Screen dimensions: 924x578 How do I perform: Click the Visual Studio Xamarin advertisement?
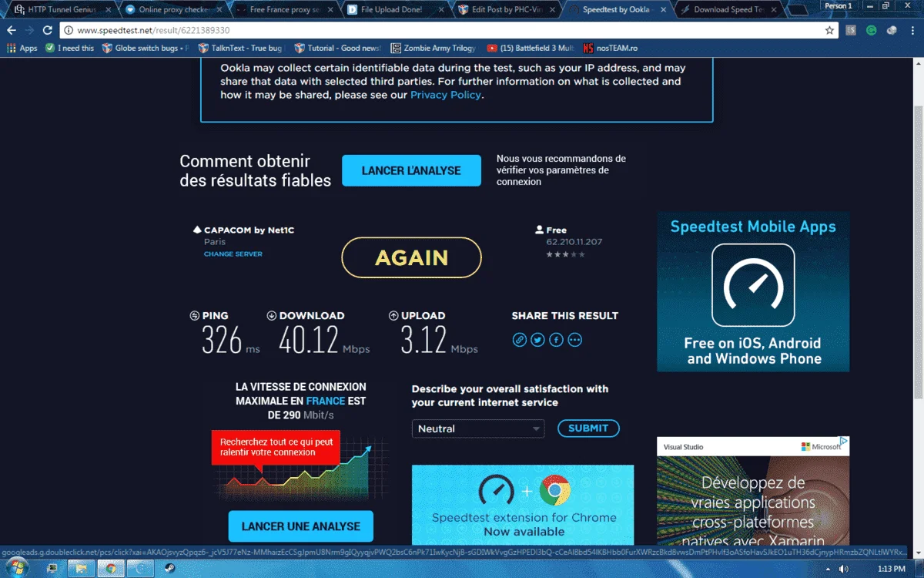(753, 492)
